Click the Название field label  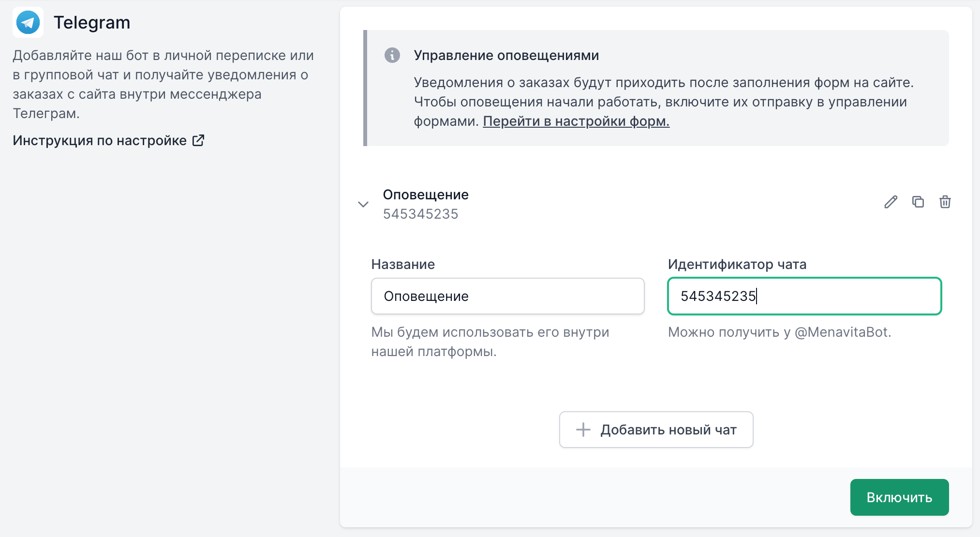click(403, 264)
